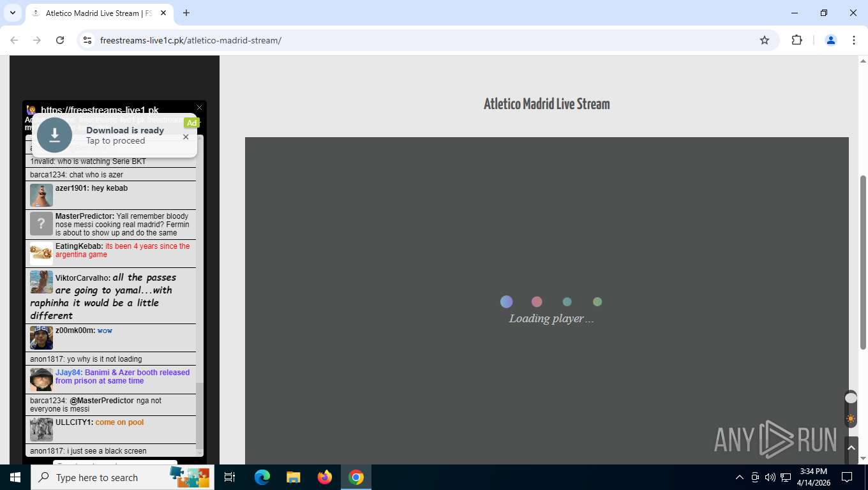Viewport: 868px width, 490px height.
Task: Select username MasterPredictor: in chat message
Action: [x=85, y=216]
